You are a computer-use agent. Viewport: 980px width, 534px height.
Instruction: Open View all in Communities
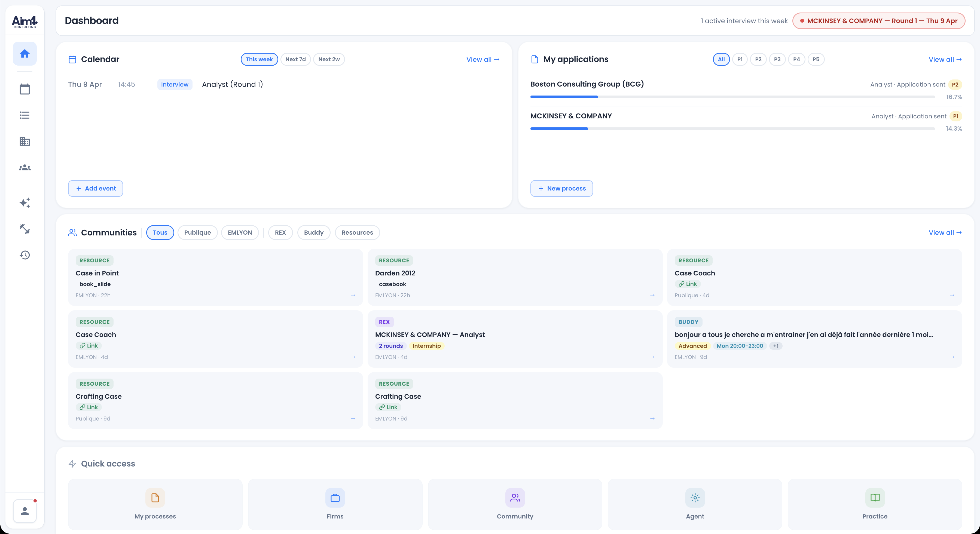[945, 232]
